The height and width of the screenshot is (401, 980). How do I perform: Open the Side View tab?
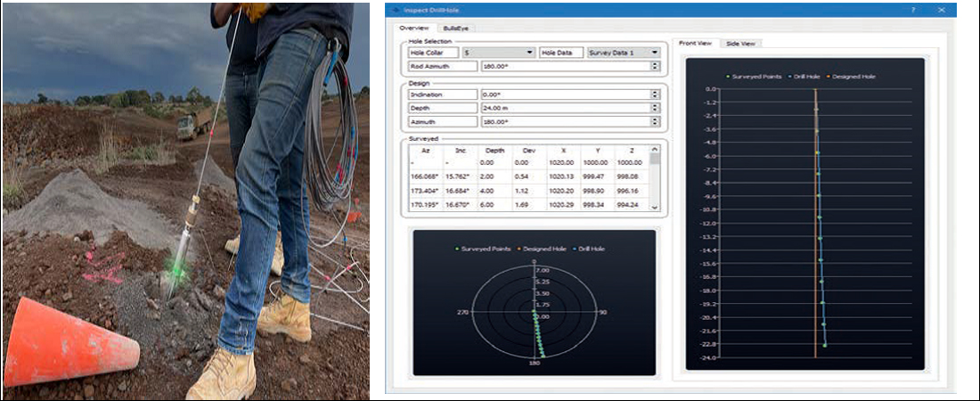coord(739,43)
